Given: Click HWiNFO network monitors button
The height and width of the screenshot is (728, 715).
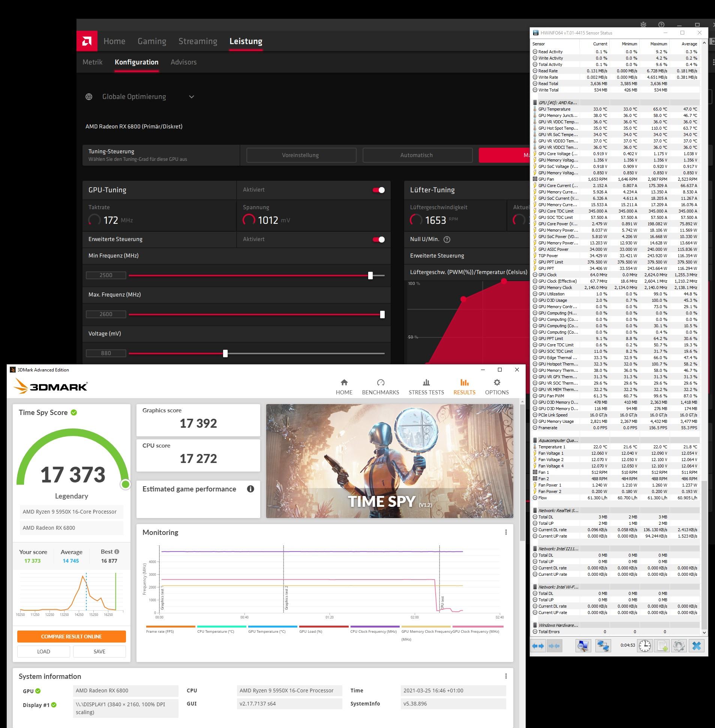Looking at the screenshot, I should [x=603, y=646].
